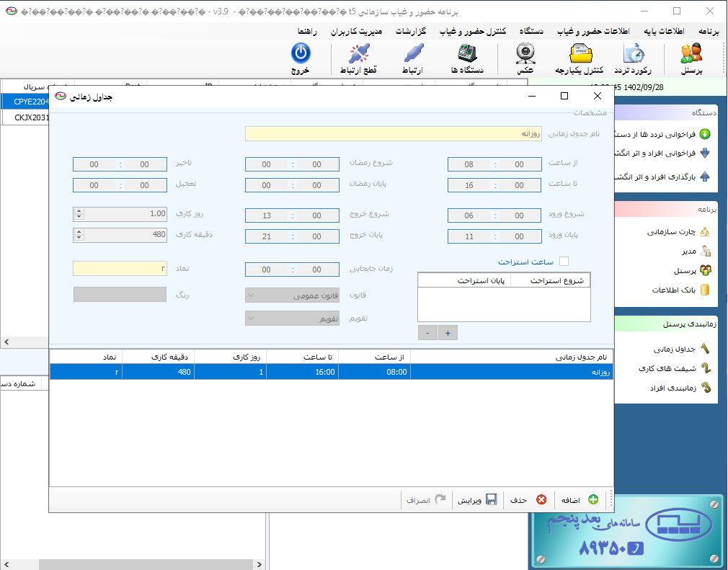Open جداول زمانی sidebar item
Viewport: 728px width, 570px height.
click(x=682, y=349)
